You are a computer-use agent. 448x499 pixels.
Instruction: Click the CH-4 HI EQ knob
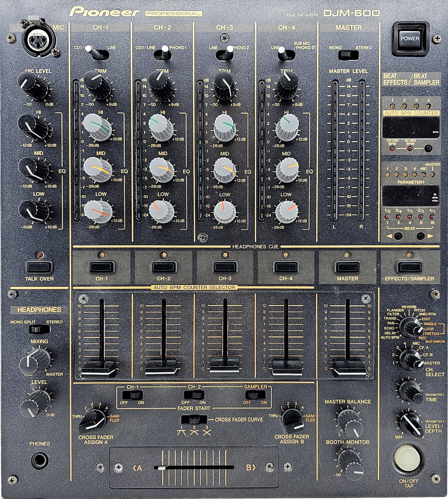287,128
